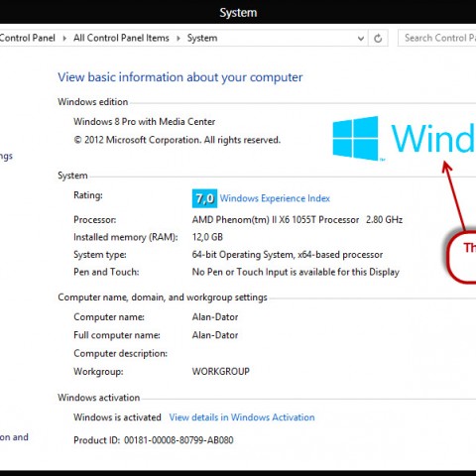This screenshot has height=476, width=476.
Task: Click the AMD Phenom II X6 processor value
Action: coord(297,220)
